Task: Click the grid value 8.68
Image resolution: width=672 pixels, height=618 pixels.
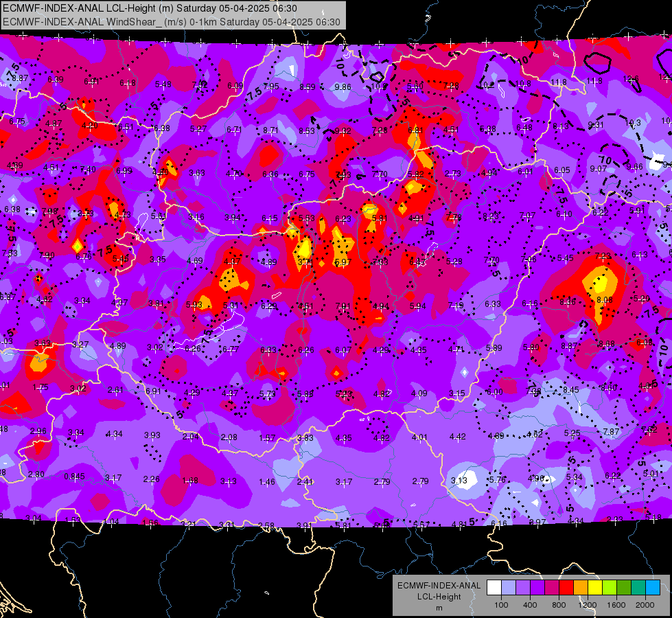Action: tap(606, 343)
